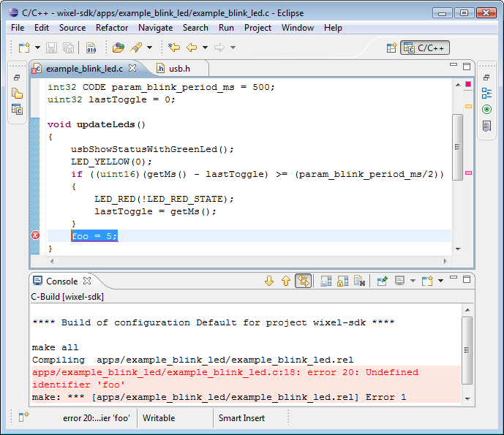Close the Console view
Viewport: 504px width, 435px height.
click(87, 281)
